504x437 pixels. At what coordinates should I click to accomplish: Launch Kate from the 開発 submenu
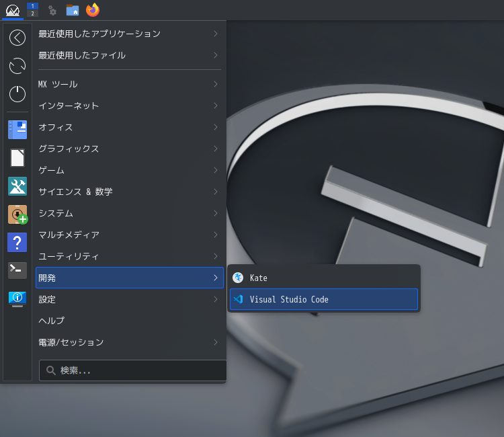pos(324,278)
